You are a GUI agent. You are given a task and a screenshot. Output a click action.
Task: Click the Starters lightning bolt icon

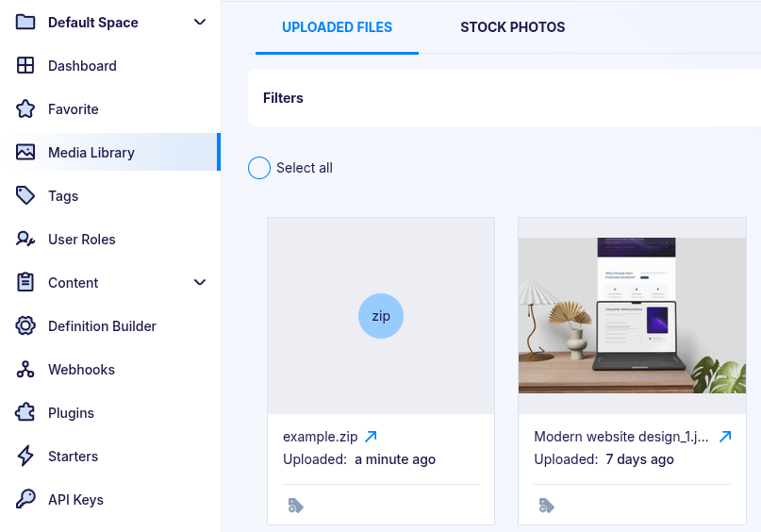[25, 457]
